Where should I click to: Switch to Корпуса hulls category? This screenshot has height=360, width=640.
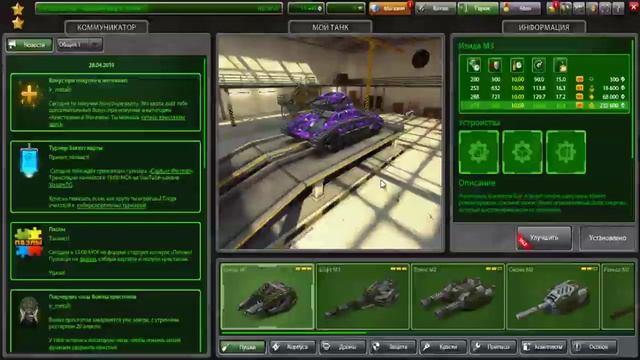[x=293, y=347]
